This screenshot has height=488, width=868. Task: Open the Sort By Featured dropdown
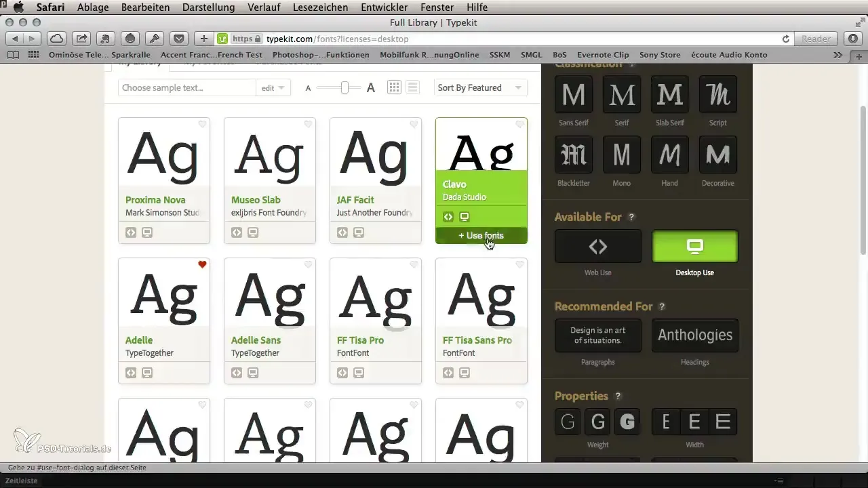pyautogui.click(x=481, y=87)
